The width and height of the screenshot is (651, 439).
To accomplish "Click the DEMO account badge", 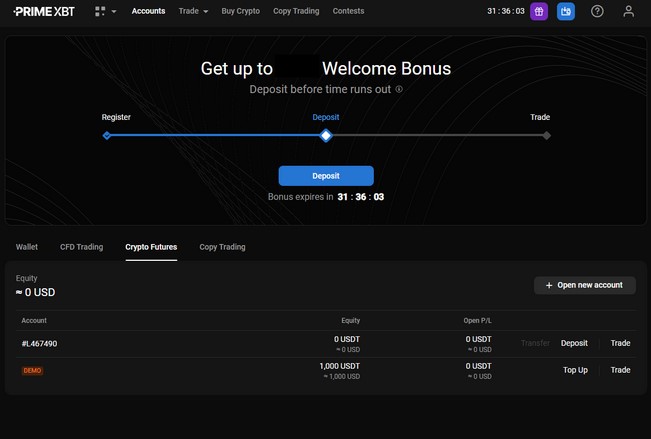I will point(32,370).
